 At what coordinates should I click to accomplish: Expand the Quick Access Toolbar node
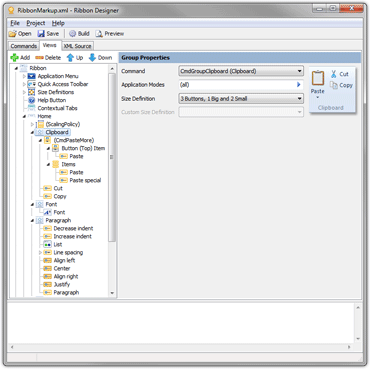pyautogui.click(x=24, y=84)
